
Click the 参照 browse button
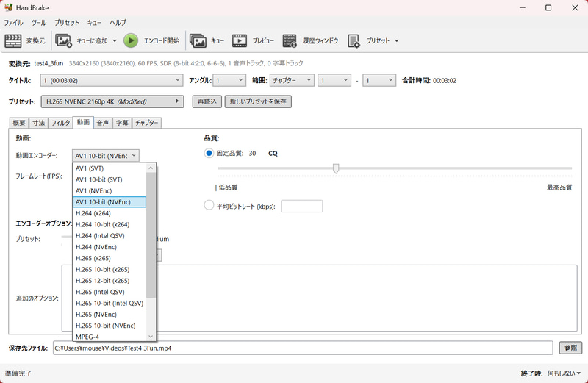[570, 348]
